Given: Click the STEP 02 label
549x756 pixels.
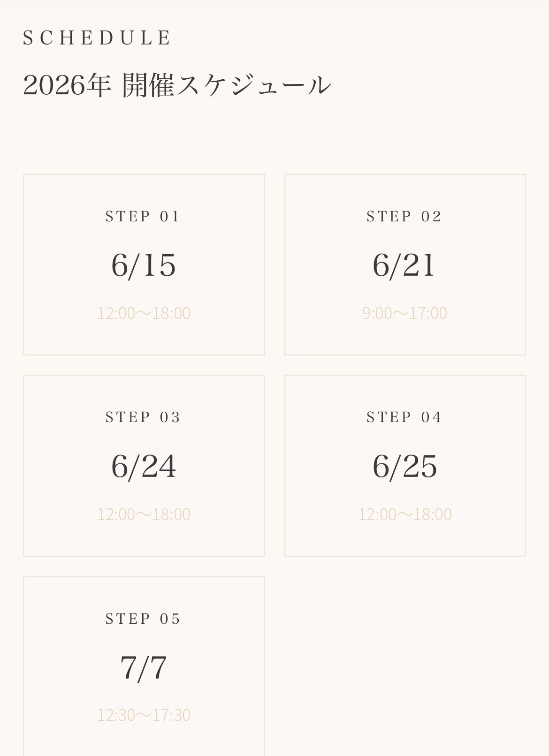Looking at the screenshot, I should [x=404, y=216].
